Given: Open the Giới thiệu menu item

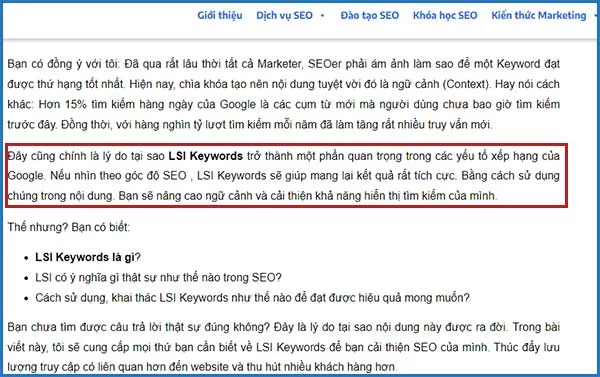Looking at the screenshot, I should (x=220, y=15).
